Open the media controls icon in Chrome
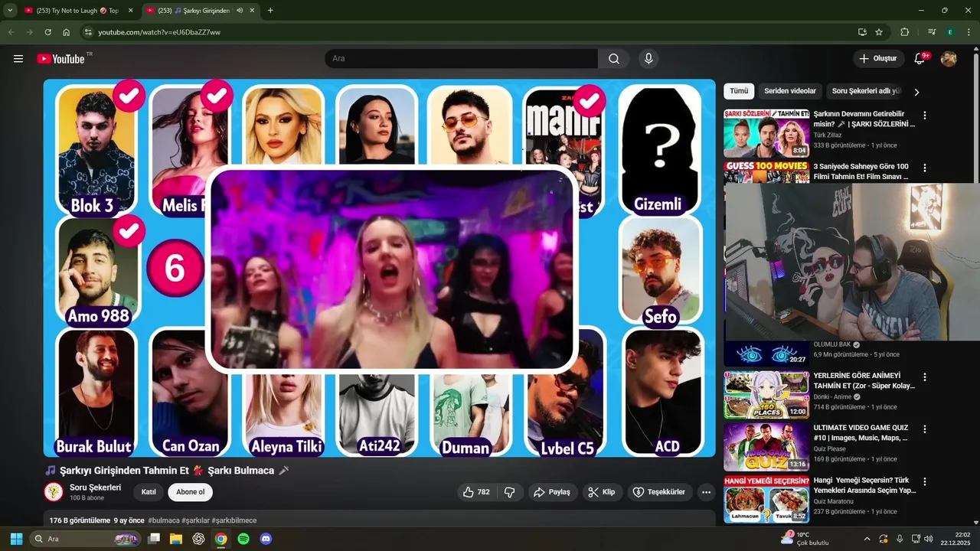Image resolution: width=980 pixels, height=551 pixels. [932, 32]
